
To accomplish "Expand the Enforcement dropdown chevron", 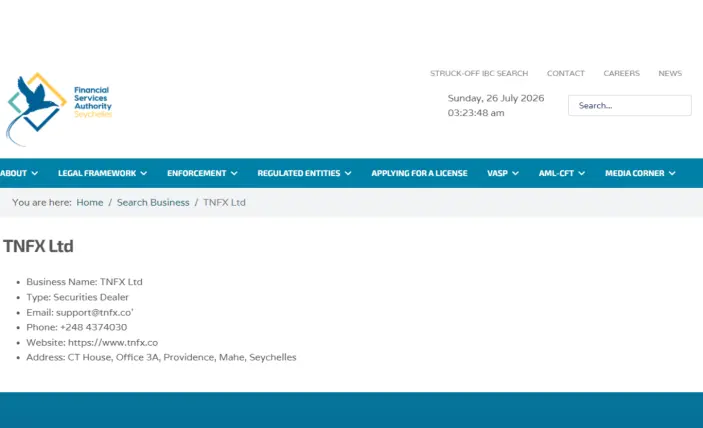I will (234, 173).
